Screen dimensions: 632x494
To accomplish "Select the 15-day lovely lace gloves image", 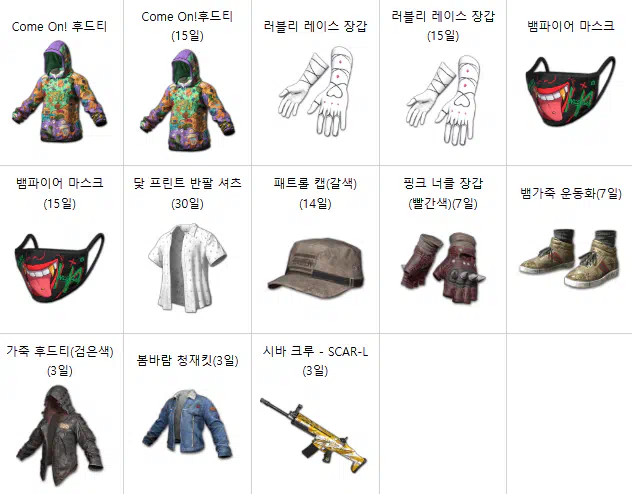I will [443, 100].
